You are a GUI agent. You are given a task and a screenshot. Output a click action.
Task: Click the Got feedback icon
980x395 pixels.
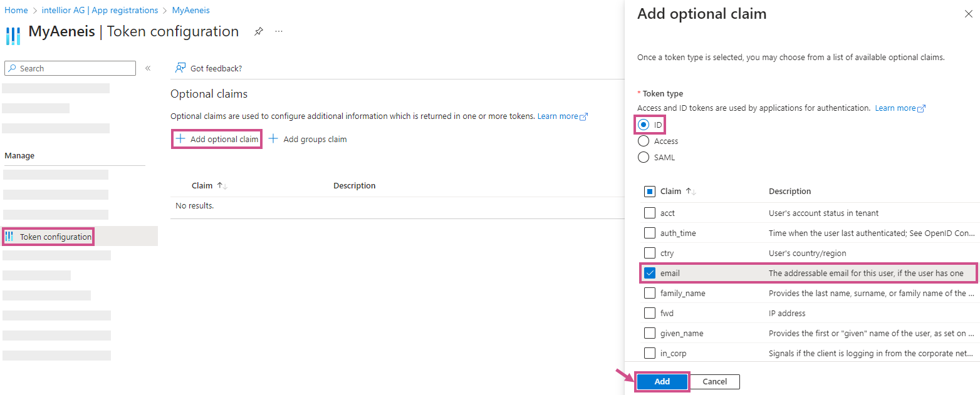[180, 68]
